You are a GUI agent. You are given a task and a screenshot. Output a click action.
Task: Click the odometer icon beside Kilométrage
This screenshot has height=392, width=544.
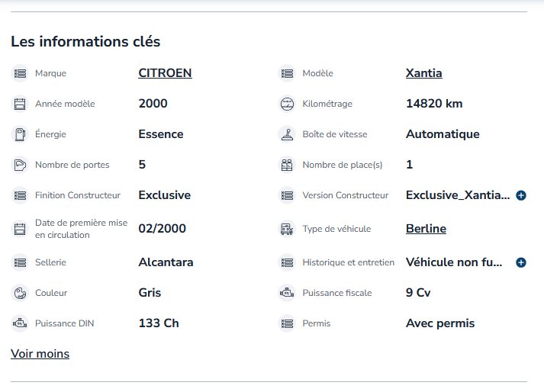[x=287, y=104]
